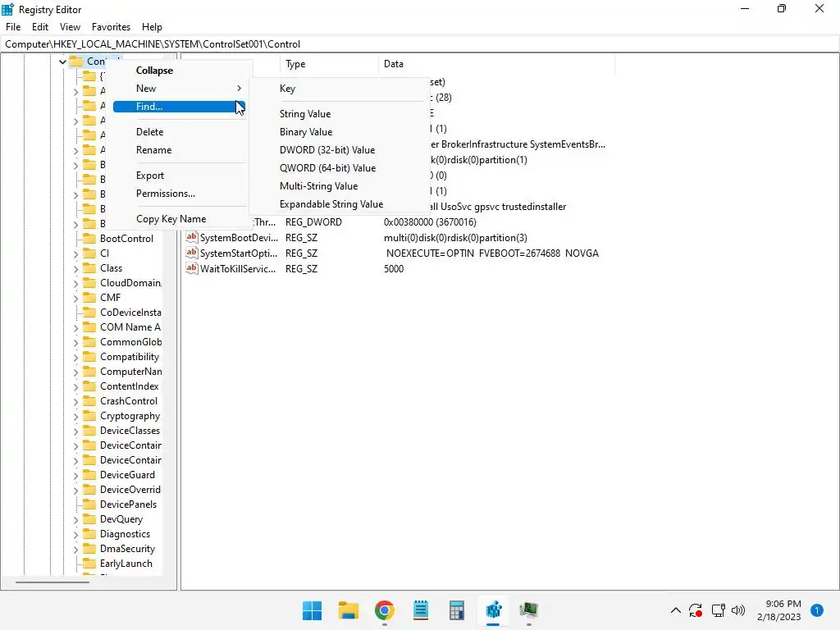Open the Windows Start menu

[x=312, y=610]
